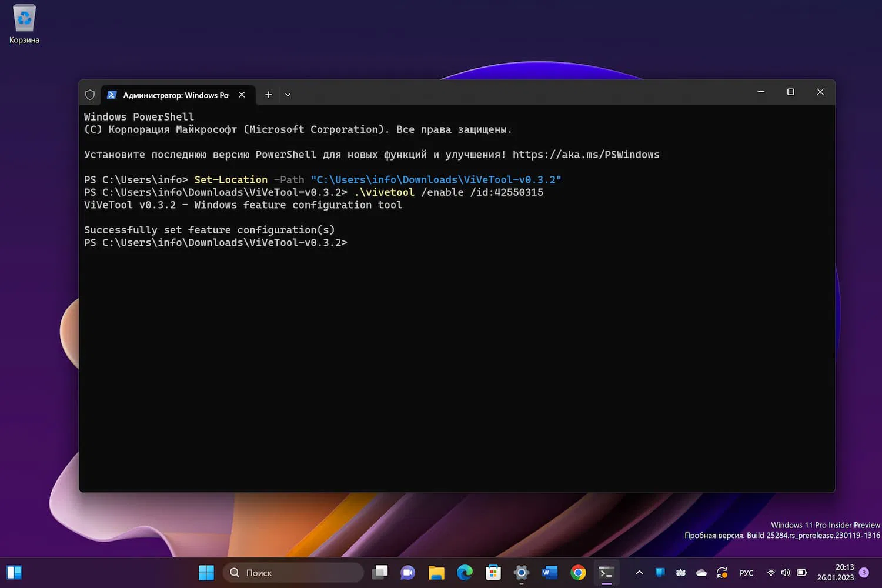Screen dimensions: 882x588
Task: Open the Widgets panel from the taskbar
Action: point(14,573)
